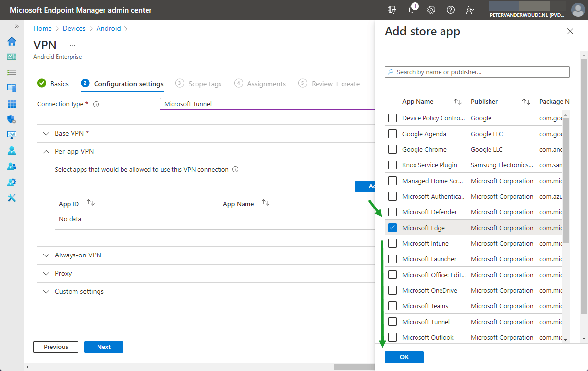Open help question mark icon

click(x=451, y=10)
